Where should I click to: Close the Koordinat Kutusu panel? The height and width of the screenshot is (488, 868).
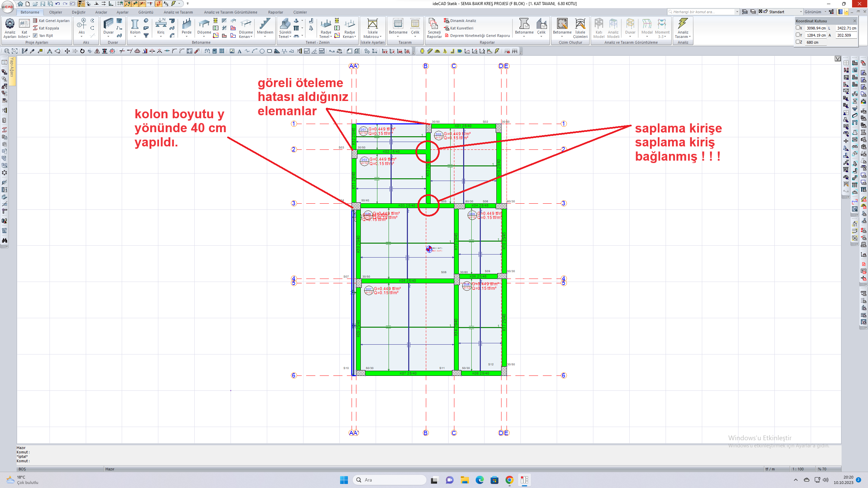tap(854, 21)
